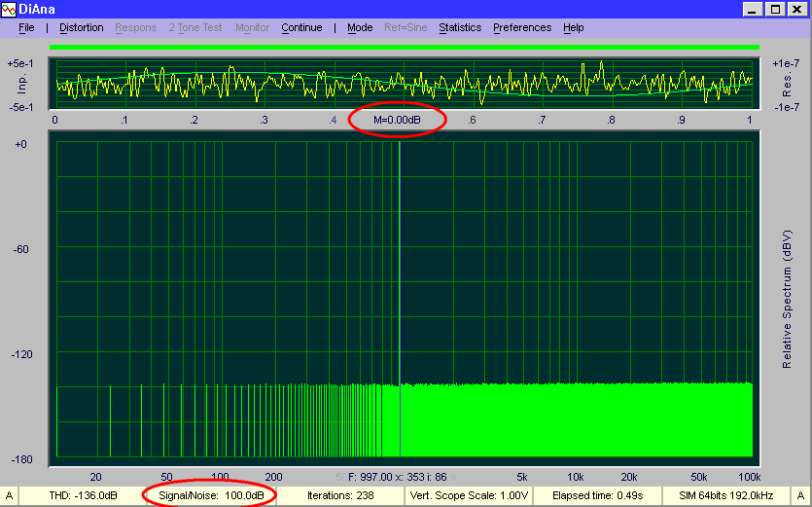Maximize the DiAna window
812x507 pixels.
(775, 10)
